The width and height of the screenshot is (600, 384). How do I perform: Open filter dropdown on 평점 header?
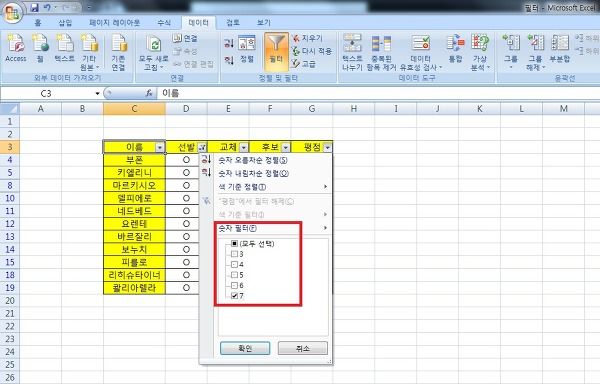[328, 147]
